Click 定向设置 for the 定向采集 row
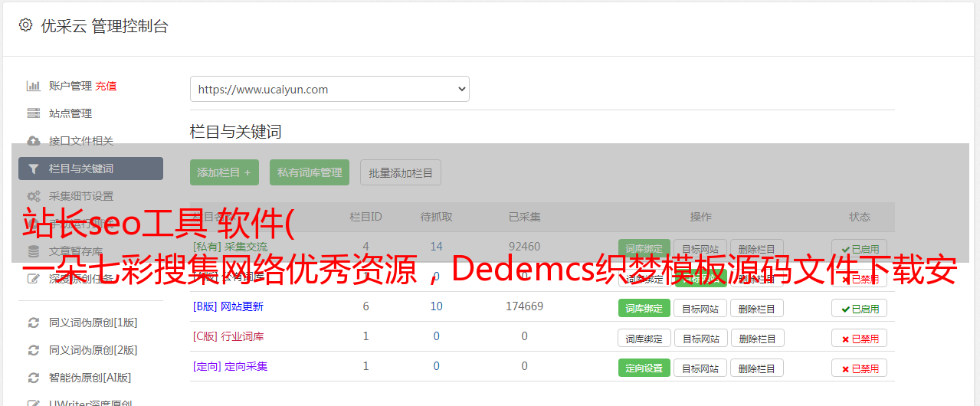980x406 pixels. click(x=644, y=368)
